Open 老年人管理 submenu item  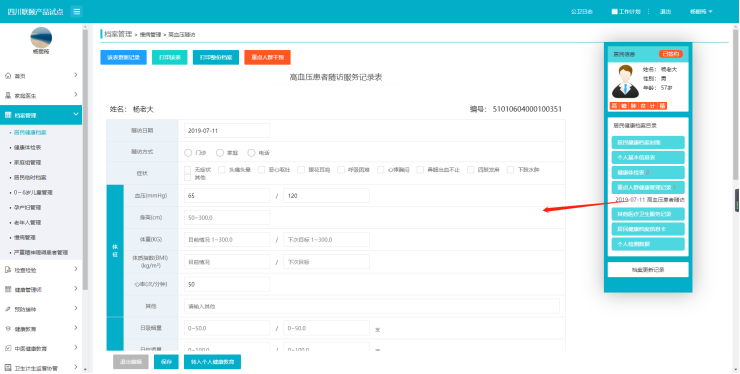pos(27,222)
